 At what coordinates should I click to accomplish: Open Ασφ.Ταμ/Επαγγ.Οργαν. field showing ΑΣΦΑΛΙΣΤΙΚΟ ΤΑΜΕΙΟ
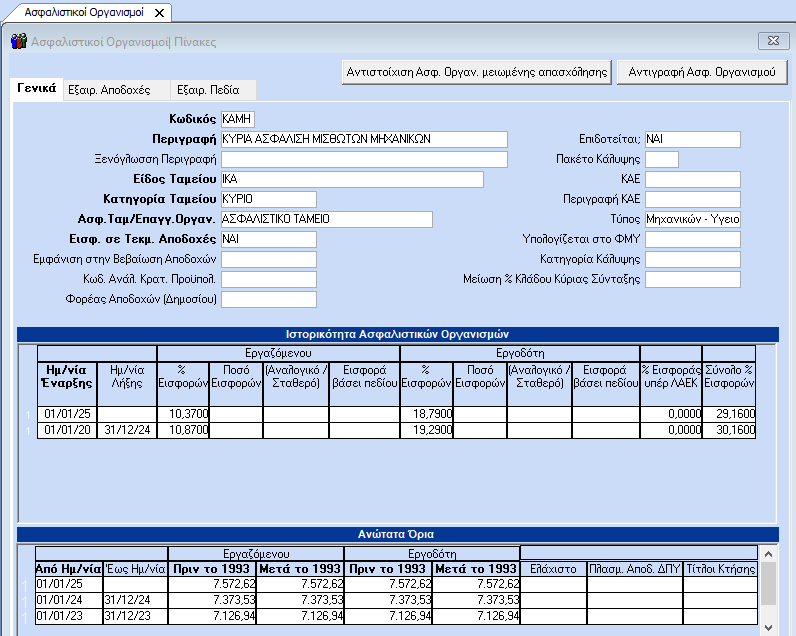point(327,219)
